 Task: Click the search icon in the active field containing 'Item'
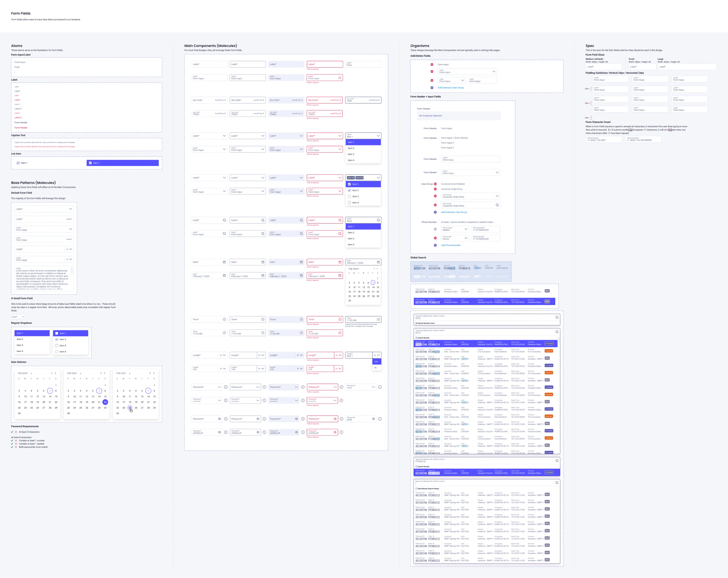coord(378,220)
